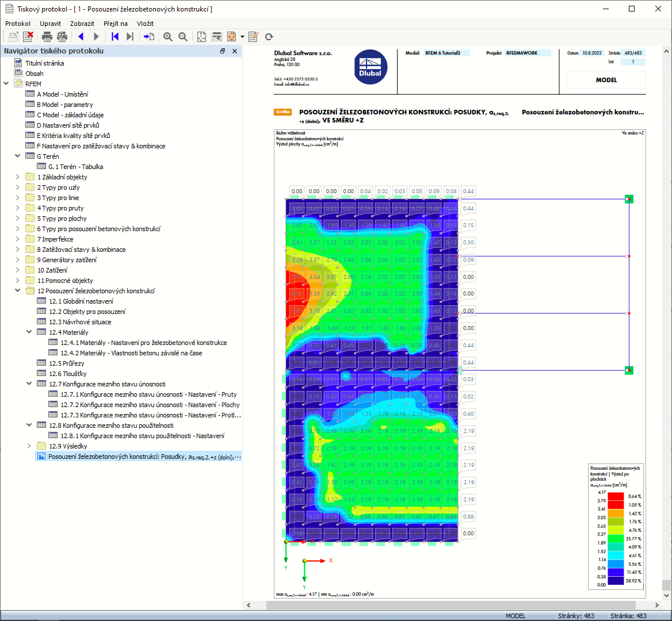
Task: Select A Model - Umístění item
Action: (x=62, y=94)
